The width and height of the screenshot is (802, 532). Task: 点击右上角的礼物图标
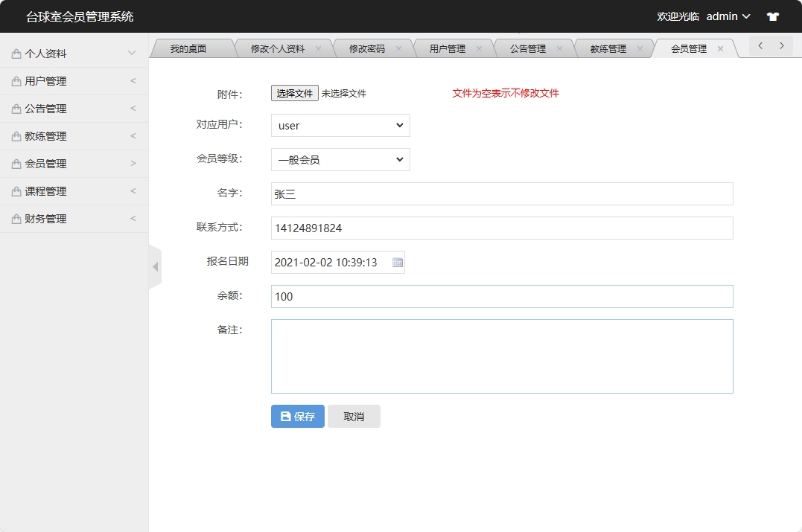772,16
